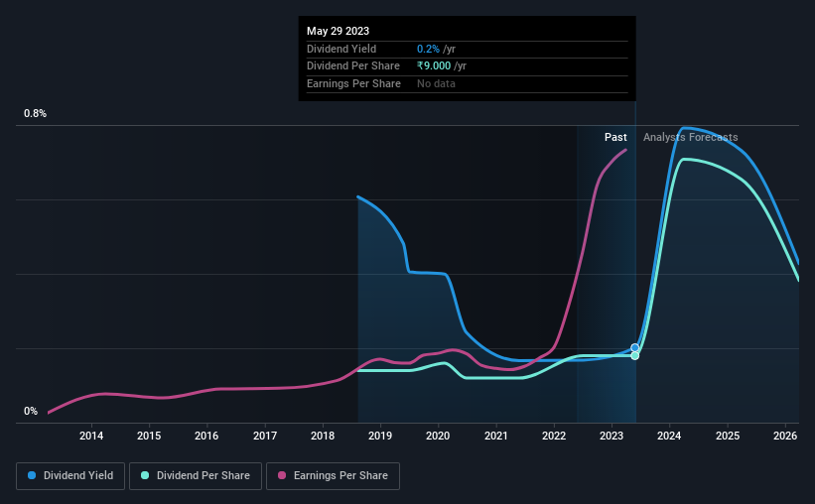Click the 2022 x-axis label
This screenshot has height=504, width=815.
(x=554, y=436)
